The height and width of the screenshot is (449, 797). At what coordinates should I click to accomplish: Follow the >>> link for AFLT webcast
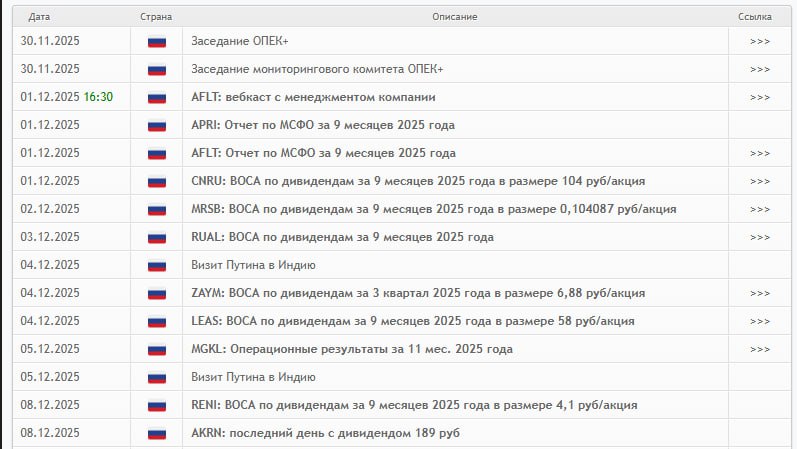(x=759, y=97)
